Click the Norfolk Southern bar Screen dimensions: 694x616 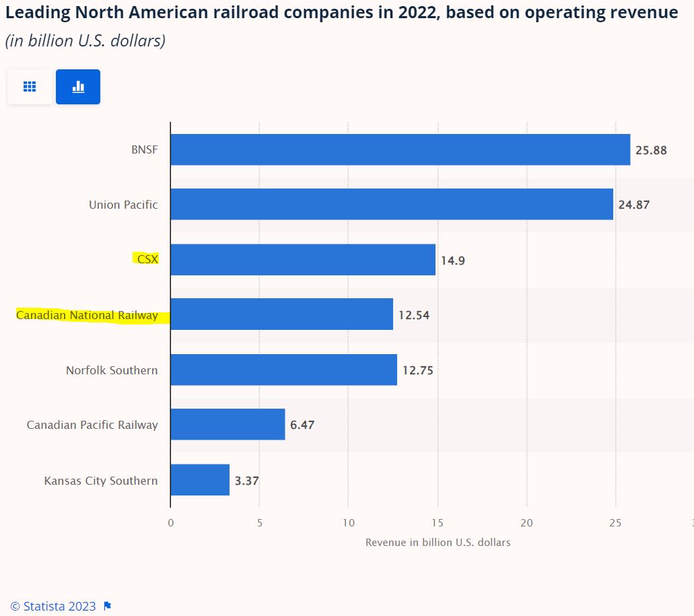(x=283, y=370)
